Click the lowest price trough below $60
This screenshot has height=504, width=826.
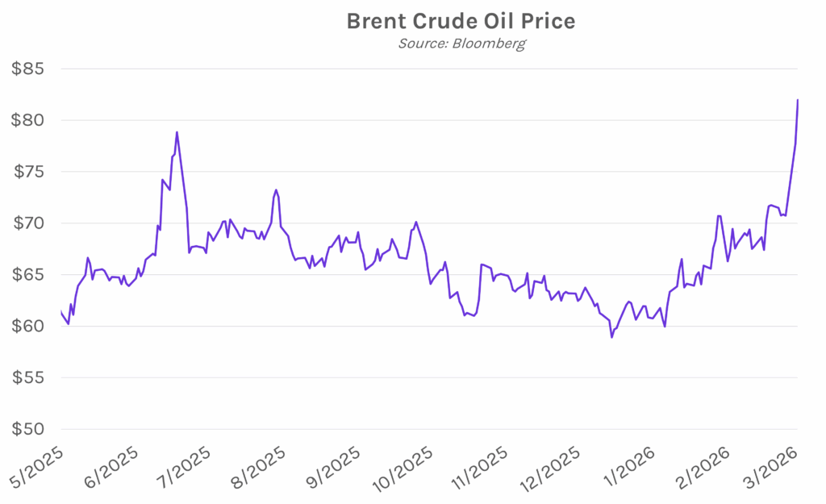pyautogui.click(x=611, y=337)
